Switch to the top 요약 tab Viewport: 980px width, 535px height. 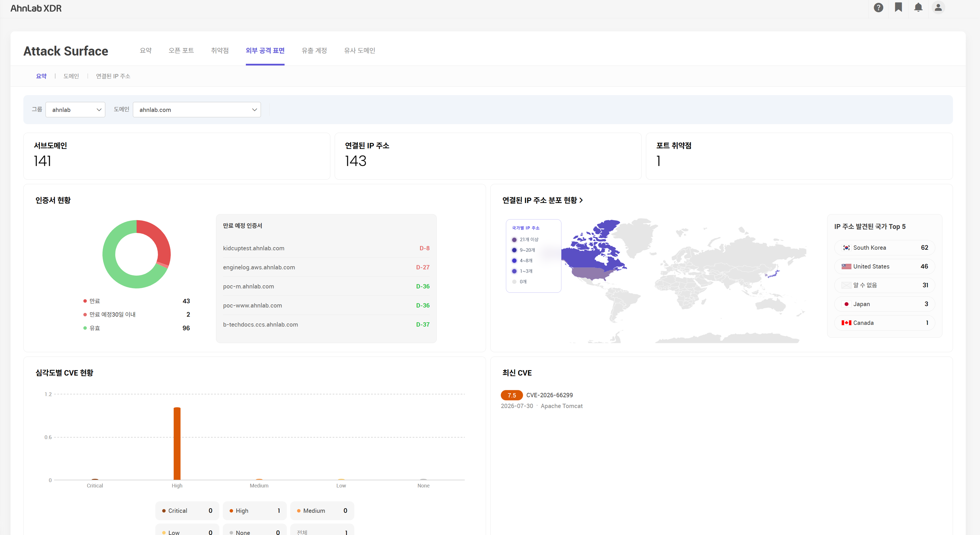click(146, 50)
